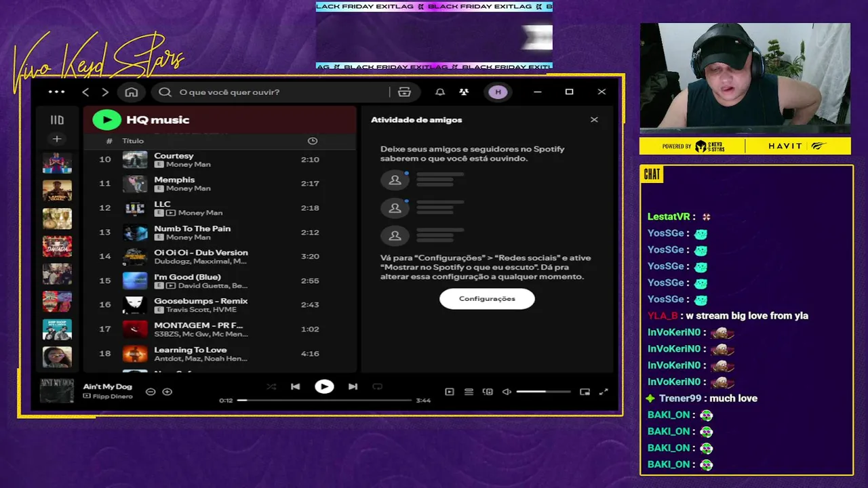This screenshot has height=488, width=868.
Task: Sort by the duration clock icon
Action: click(313, 141)
